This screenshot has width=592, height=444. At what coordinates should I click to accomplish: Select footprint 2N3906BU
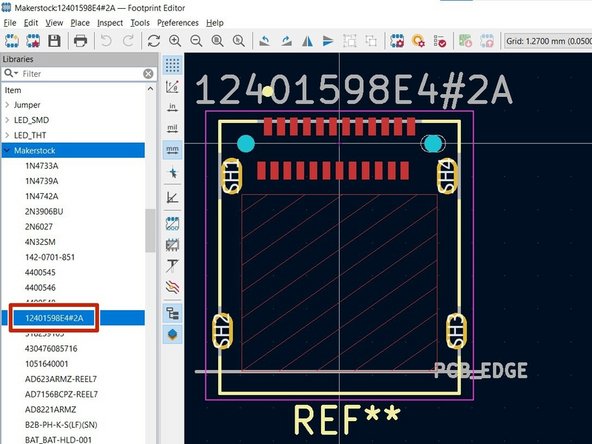44,211
